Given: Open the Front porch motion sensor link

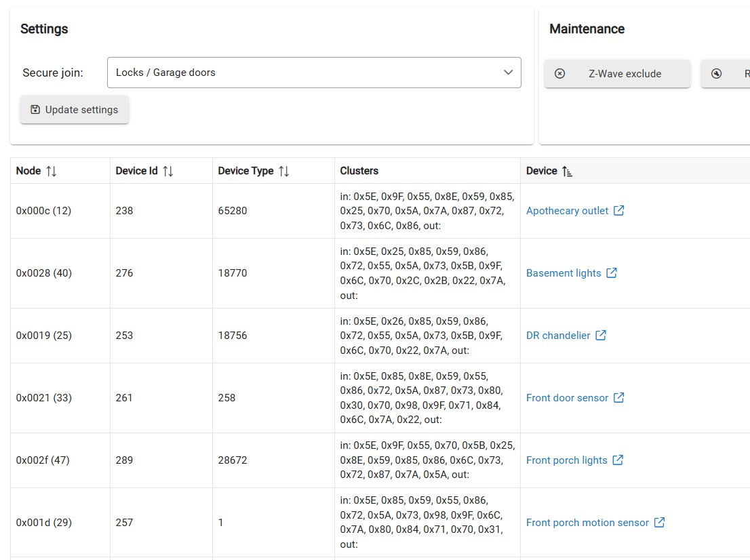Looking at the screenshot, I should [587, 523].
